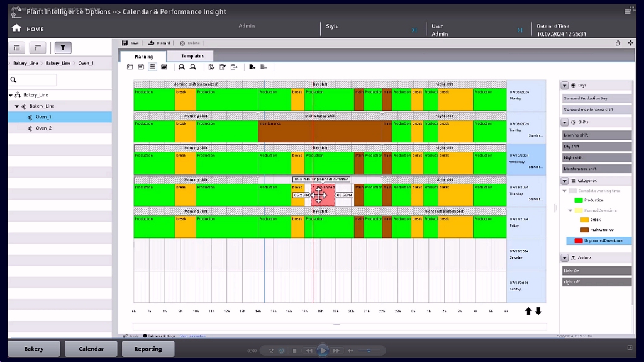
Task: Click the Light On action
Action: point(596,271)
